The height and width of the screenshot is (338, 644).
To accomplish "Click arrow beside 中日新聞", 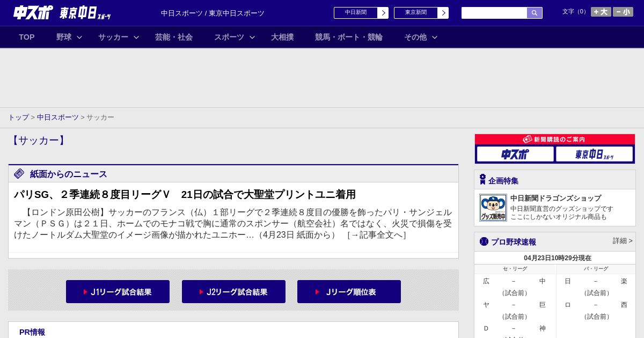I will tap(383, 13).
